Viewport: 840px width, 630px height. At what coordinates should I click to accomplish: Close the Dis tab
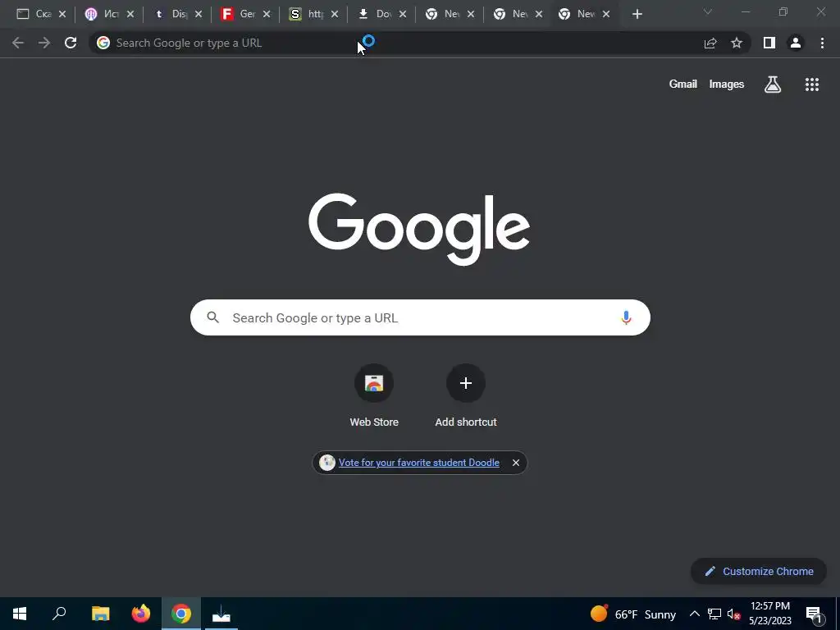pos(199,15)
